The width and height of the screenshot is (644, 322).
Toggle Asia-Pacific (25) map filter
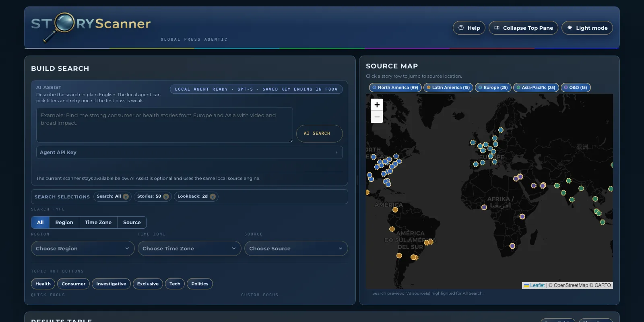[x=536, y=87]
